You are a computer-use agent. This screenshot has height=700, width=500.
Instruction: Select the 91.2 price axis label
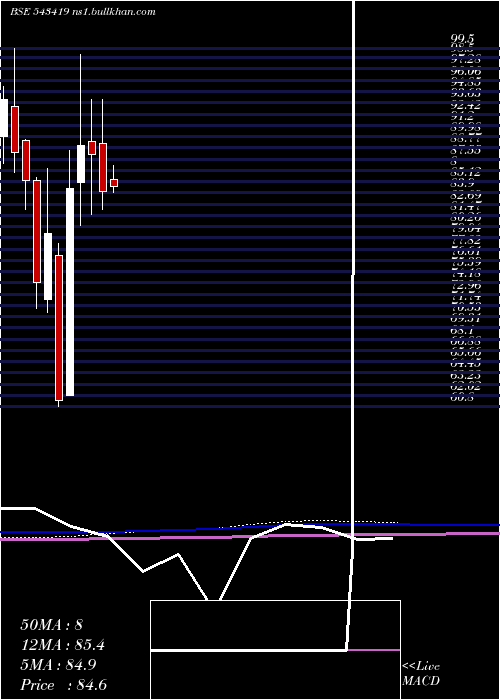(x=462, y=117)
